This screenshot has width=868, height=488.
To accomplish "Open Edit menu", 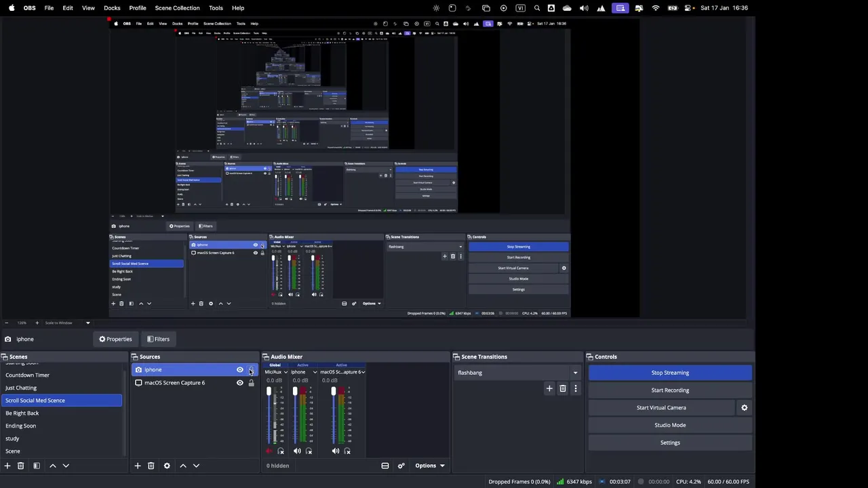I will click(68, 8).
